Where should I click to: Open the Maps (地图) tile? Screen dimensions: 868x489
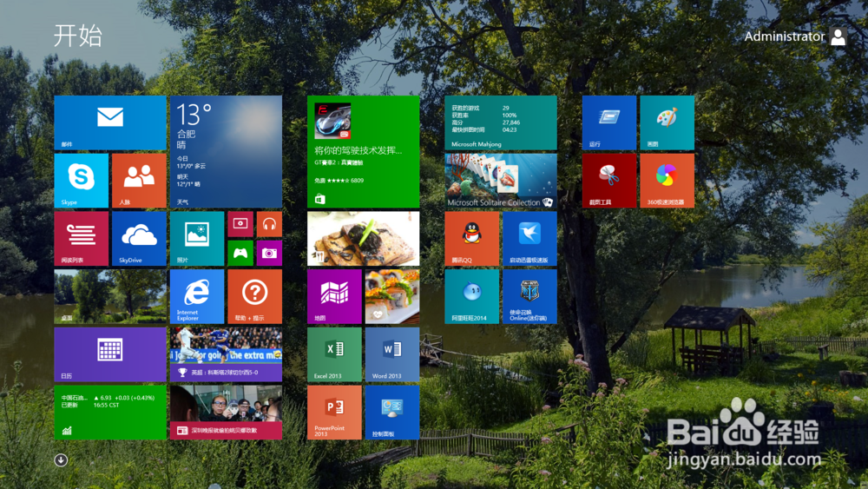click(x=334, y=296)
